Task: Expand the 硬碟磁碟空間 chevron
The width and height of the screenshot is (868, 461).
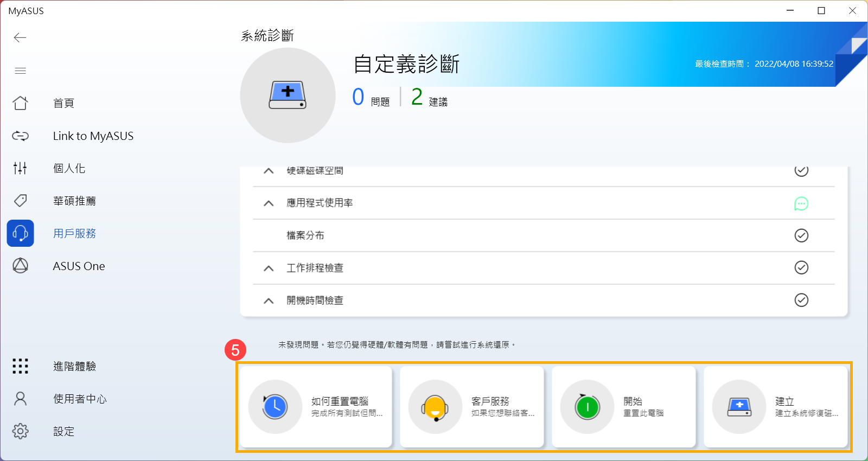Action: click(x=269, y=171)
